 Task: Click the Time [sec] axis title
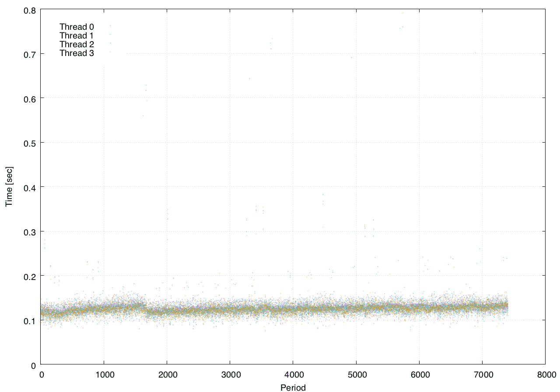9,187
